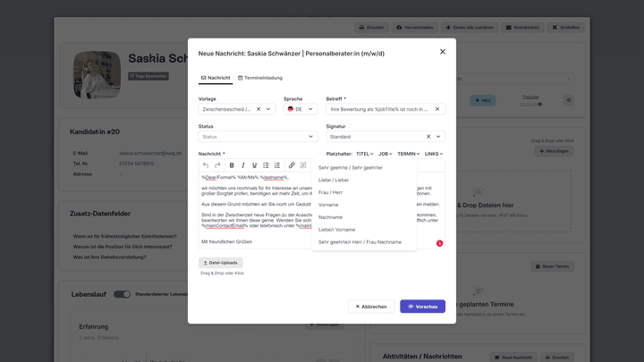Apply underline formatting in the editor toolbar
Image resolution: width=644 pixels, height=362 pixels.
click(254, 165)
